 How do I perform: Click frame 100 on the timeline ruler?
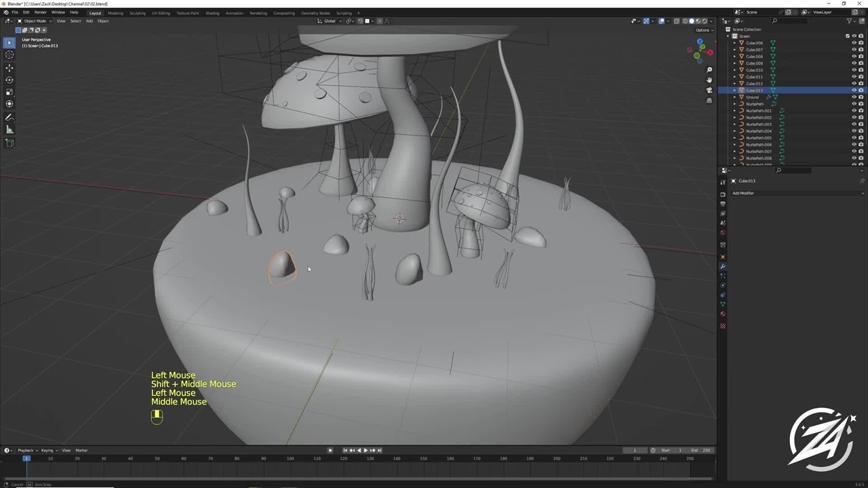tap(290, 459)
